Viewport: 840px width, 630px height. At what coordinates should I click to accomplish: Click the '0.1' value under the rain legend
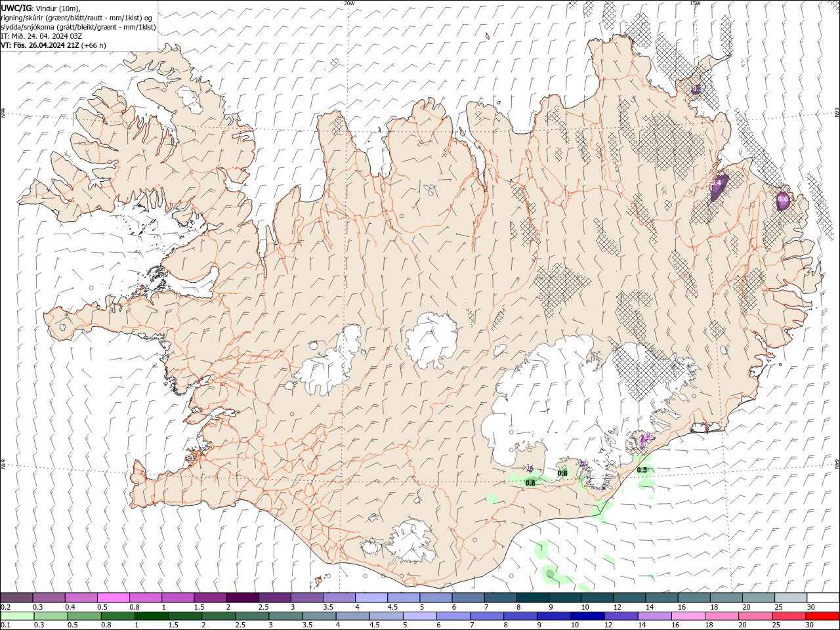[x=6, y=625]
